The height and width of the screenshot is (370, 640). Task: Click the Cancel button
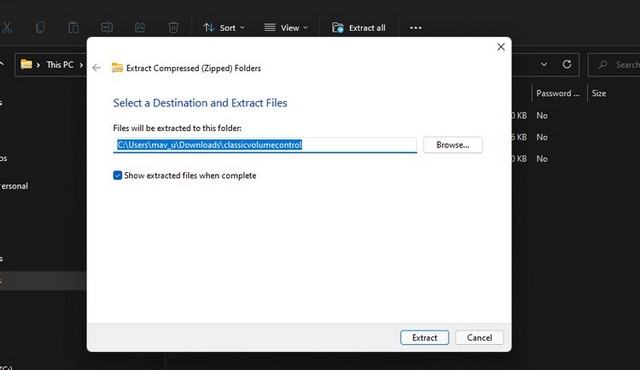click(x=479, y=337)
